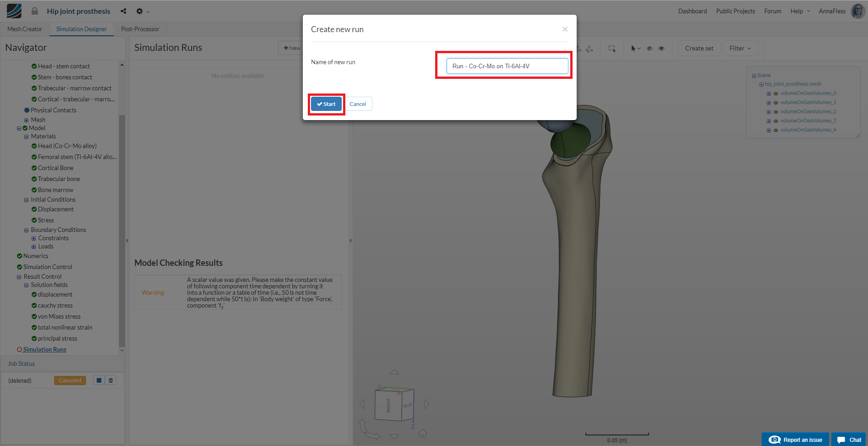Open the pick-mode cursor tool dropdown
The width and height of the screenshot is (868, 446).
(x=636, y=48)
